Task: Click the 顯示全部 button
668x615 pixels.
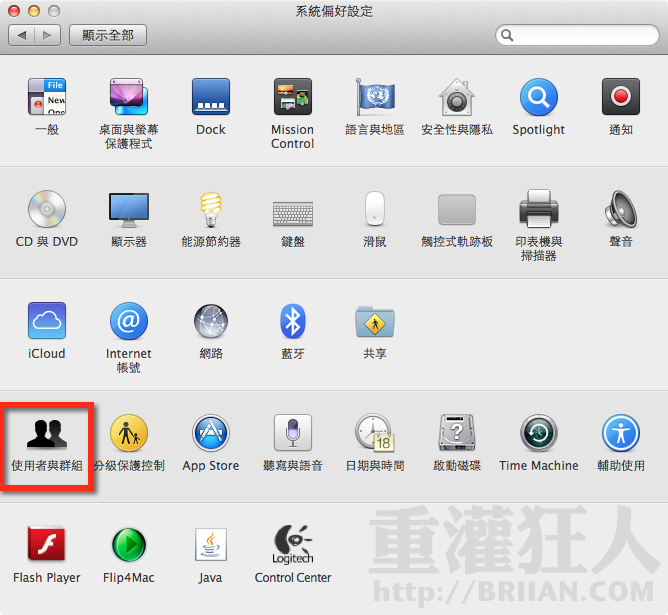Action: pyautogui.click(x=108, y=35)
